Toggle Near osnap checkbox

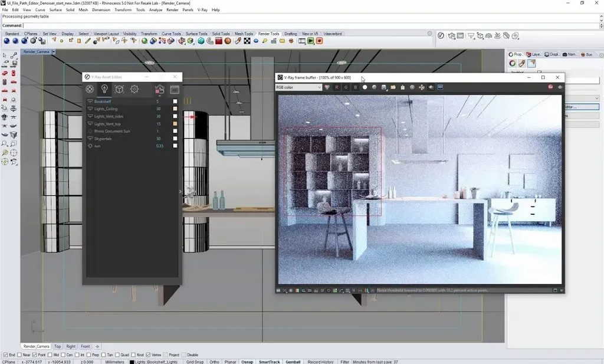click(x=19, y=355)
